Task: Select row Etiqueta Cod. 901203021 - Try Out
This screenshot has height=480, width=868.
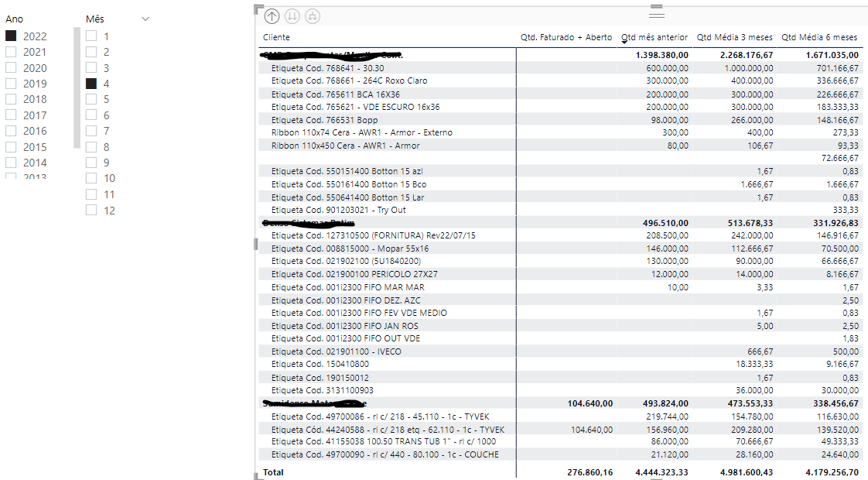Action: (559, 210)
